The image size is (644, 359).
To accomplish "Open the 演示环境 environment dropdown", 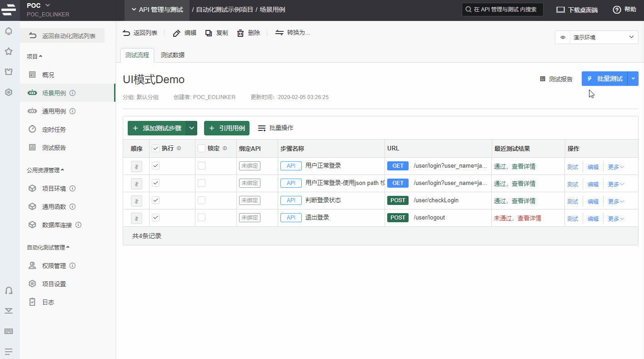I will 596,37.
